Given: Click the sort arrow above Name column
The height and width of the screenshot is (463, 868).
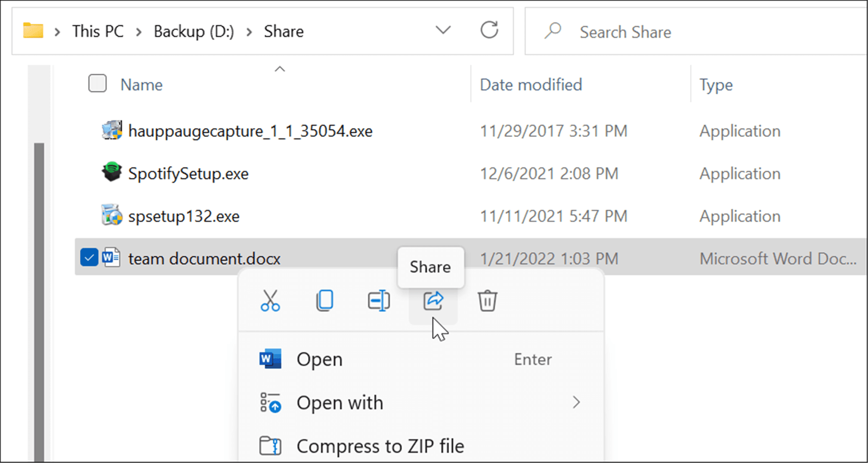Looking at the screenshot, I should (x=280, y=69).
